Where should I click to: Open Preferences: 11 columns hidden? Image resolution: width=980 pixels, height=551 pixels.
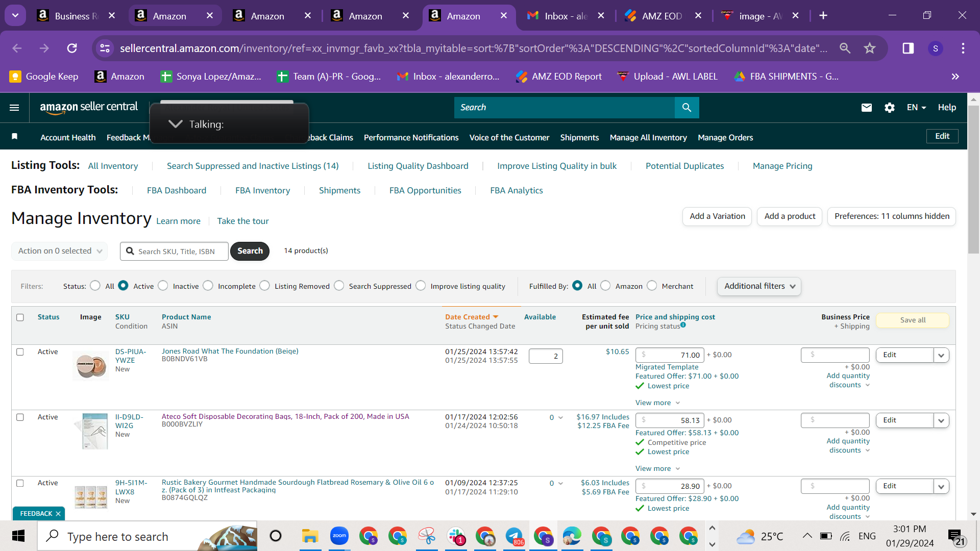pos(892,216)
